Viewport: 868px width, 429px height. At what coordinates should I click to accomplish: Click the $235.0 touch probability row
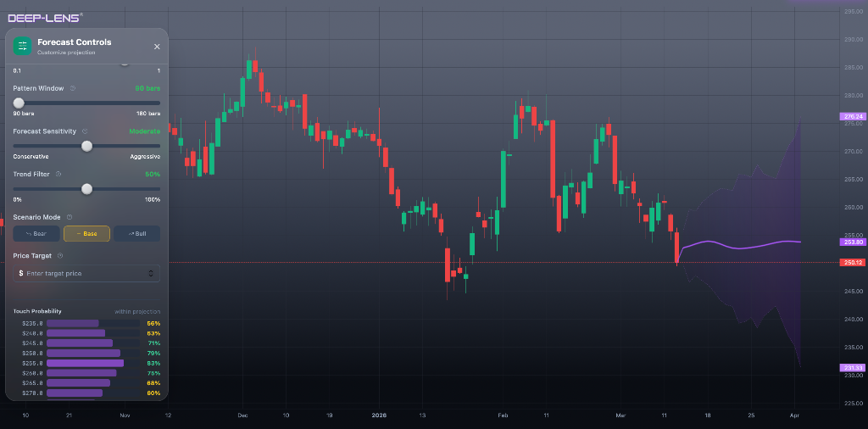click(87, 323)
